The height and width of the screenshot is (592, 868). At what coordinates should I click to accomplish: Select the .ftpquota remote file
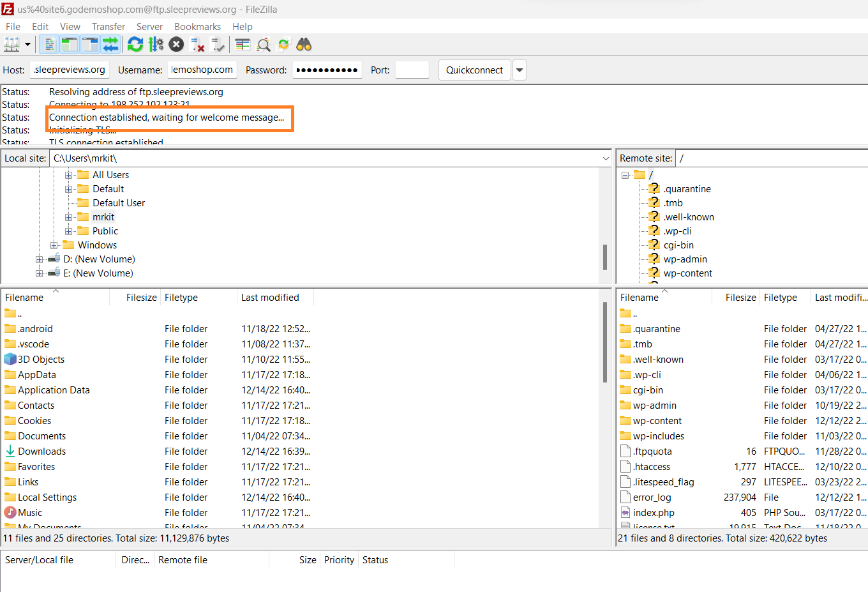(x=652, y=452)
